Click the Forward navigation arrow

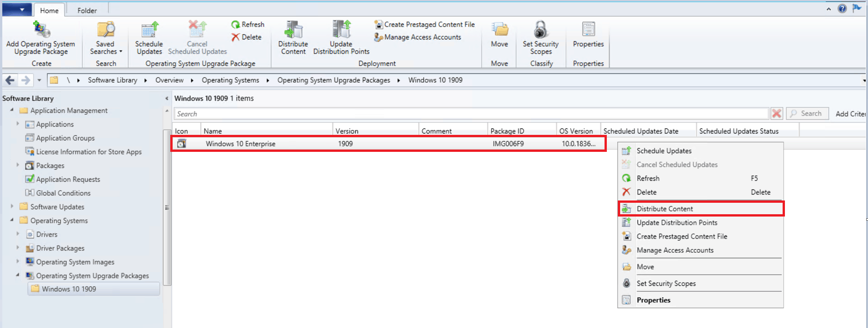pyautogui.click(x=26, y=80)
